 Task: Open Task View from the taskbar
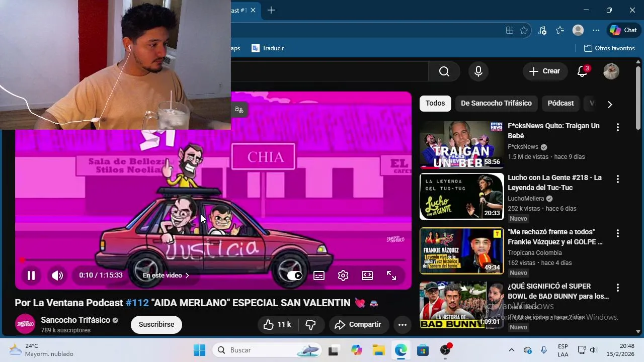333,350
